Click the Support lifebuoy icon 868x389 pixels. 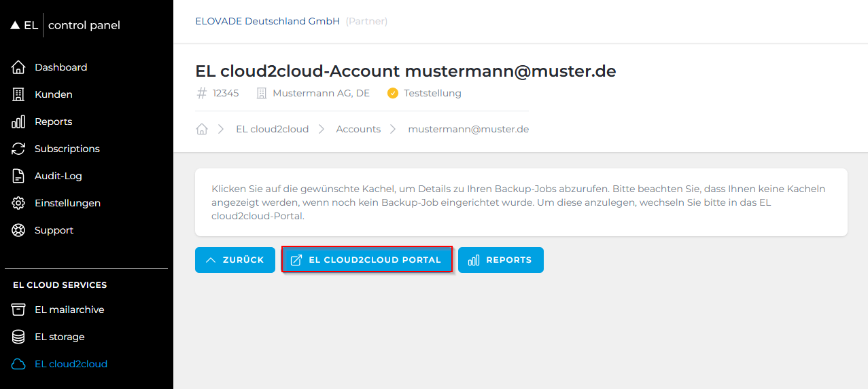click(19, 230)
